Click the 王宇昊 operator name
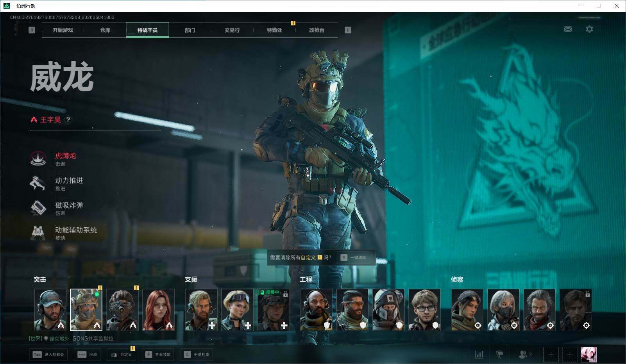This screenshot has width=626, height=364. pos(50,120)
